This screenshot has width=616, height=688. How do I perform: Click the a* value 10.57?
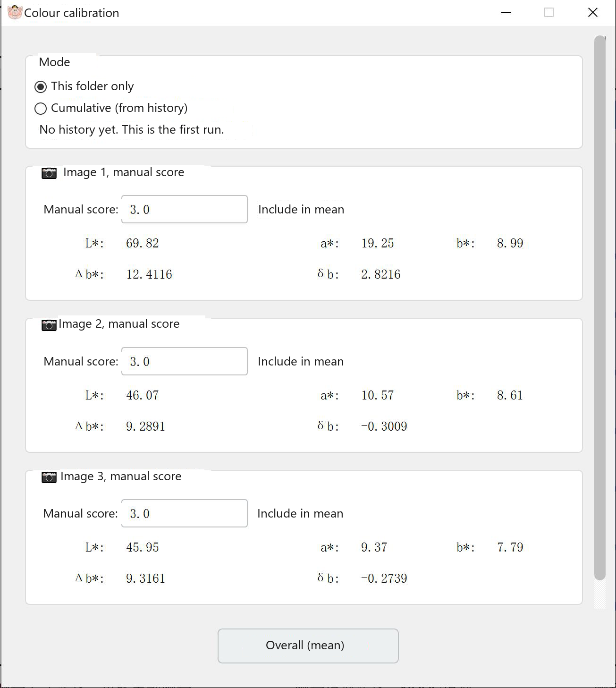378,395
